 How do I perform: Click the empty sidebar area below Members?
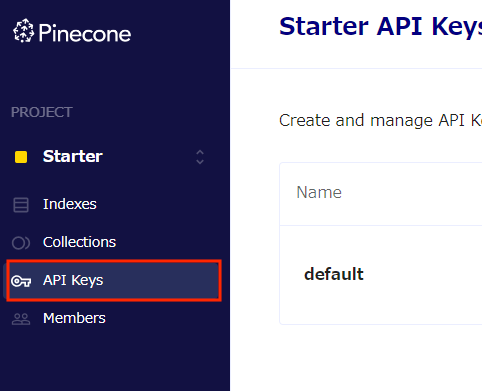115,362
